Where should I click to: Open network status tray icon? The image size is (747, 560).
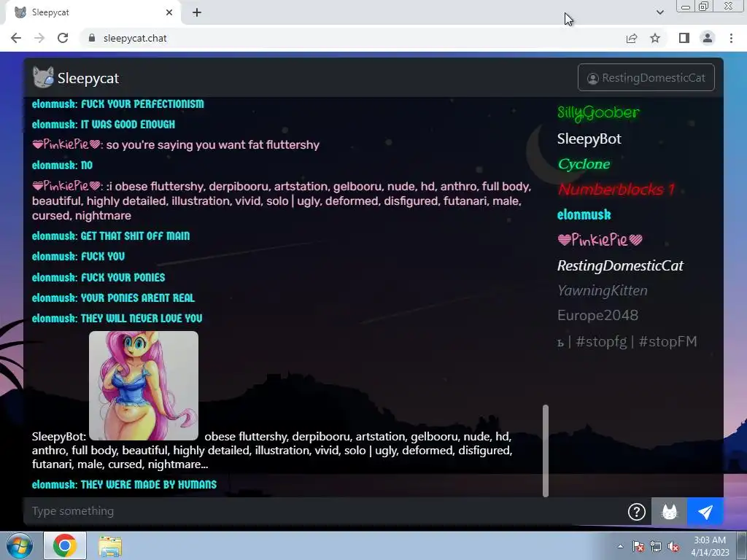(656, 546)
